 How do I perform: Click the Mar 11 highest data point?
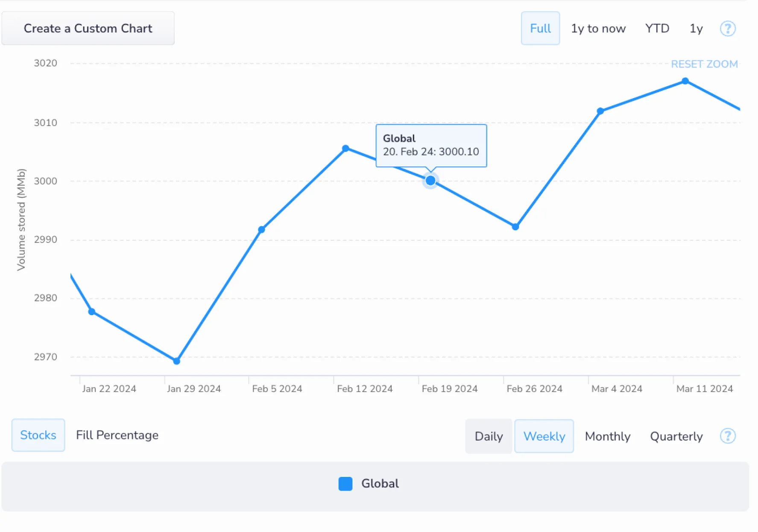(685, 81)
